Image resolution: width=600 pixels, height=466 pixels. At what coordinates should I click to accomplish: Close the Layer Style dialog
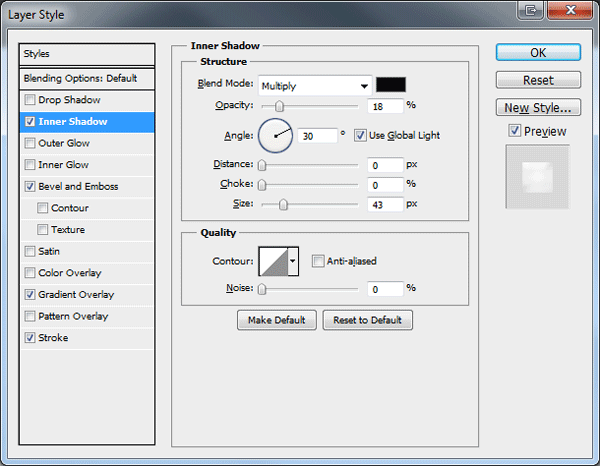click(x=570, y=10)
